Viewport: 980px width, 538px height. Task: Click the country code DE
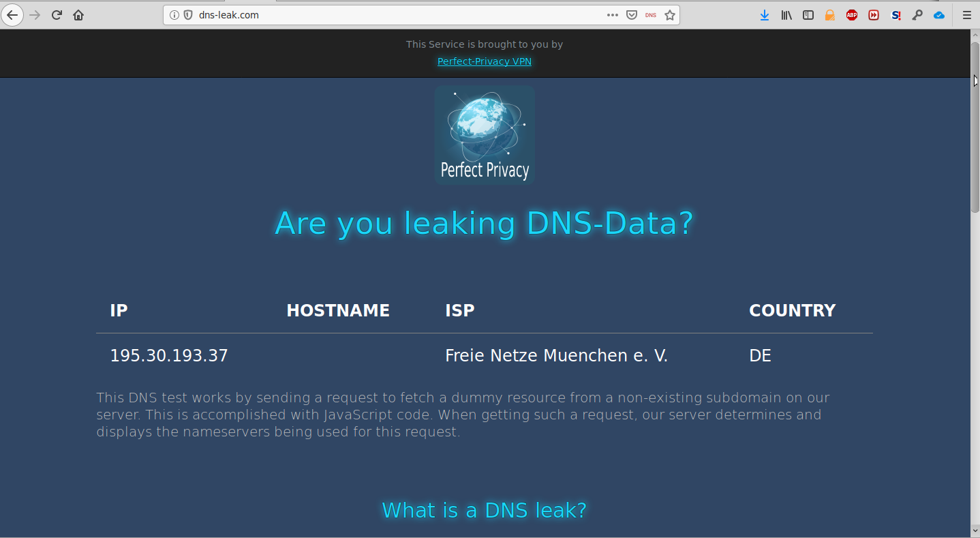click(x=760, y=355)
